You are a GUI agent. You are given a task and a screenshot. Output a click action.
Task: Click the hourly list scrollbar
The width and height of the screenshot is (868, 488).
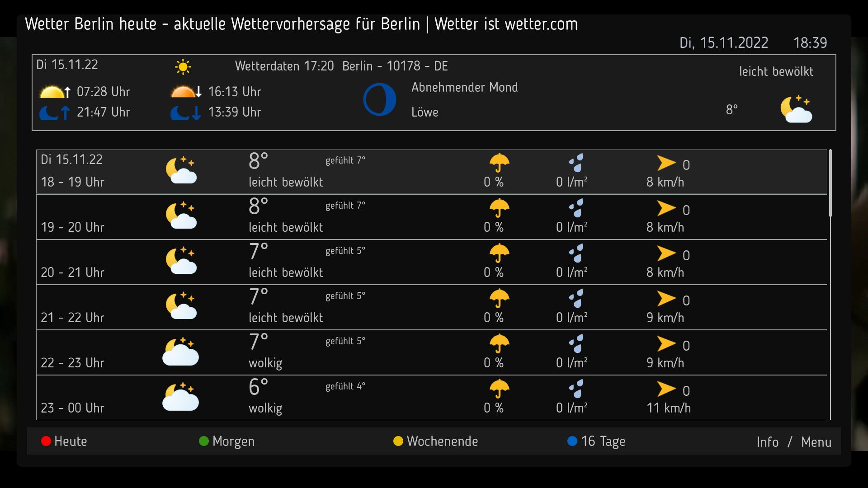point(830,183)
